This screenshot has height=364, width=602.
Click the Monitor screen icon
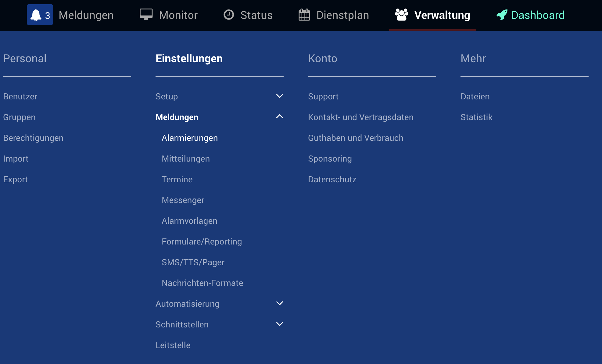tap(146, 15)
